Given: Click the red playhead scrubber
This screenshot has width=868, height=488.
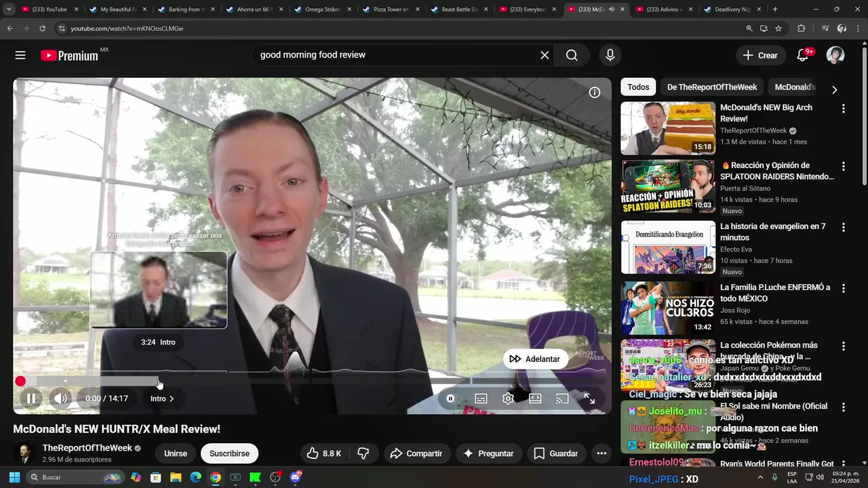Looking at the screenshot, I should pyautogui.click(x=20, y=382).
